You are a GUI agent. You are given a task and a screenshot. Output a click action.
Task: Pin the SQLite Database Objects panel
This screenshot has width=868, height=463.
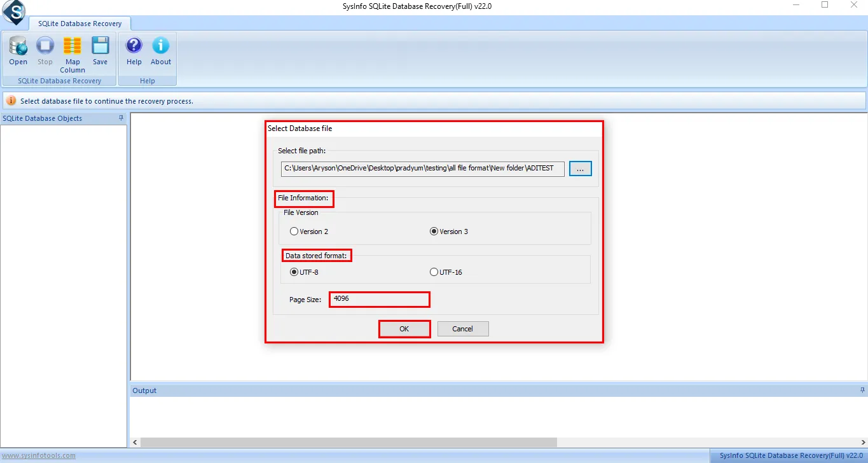coord(121,118)
